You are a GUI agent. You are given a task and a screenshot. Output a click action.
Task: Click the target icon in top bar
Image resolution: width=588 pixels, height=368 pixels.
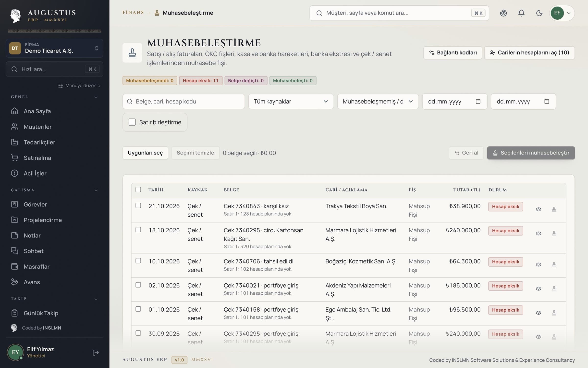503,13
